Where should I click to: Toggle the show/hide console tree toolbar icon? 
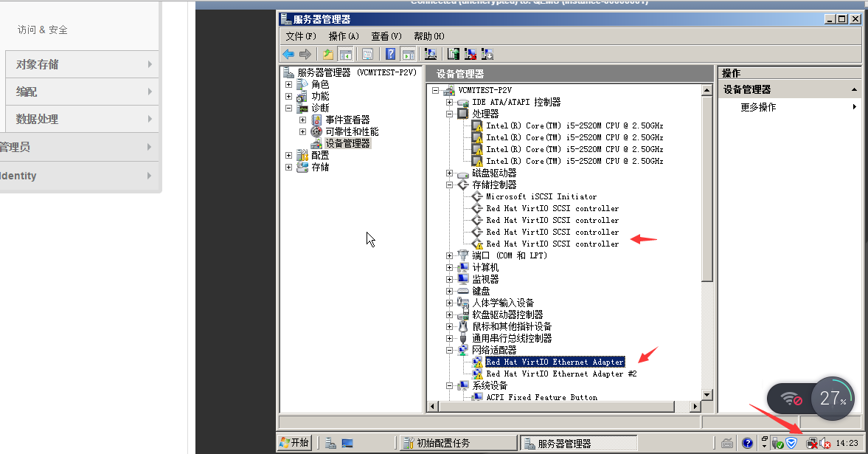(345, 55)
